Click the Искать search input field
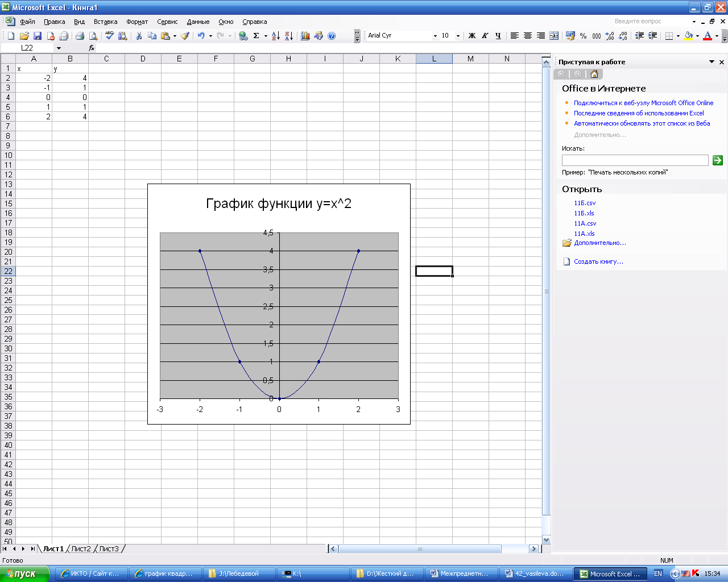 point(635,160)
